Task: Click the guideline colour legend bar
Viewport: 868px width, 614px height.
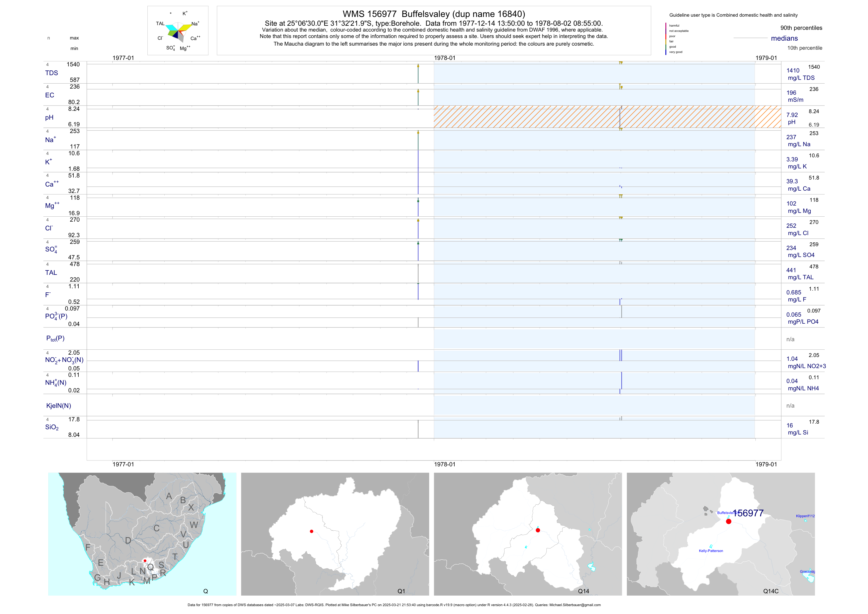Action: coord(666,39)
